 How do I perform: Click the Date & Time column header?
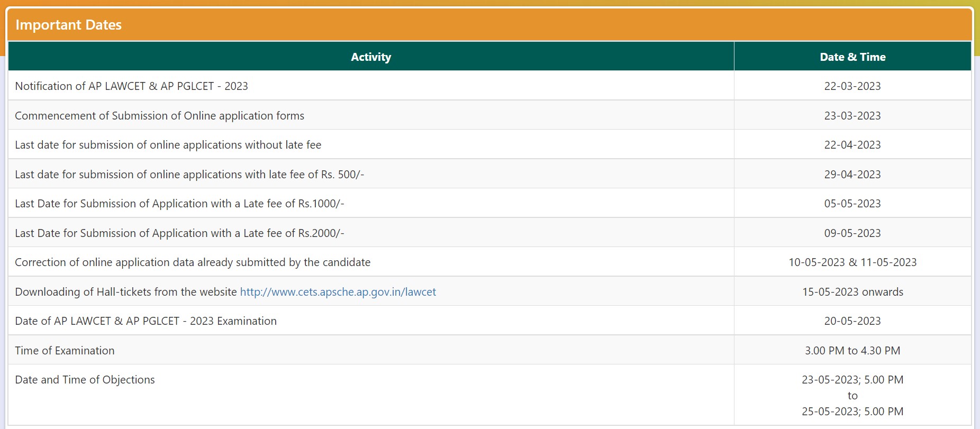pyautogui.click(x=852, y=57)
